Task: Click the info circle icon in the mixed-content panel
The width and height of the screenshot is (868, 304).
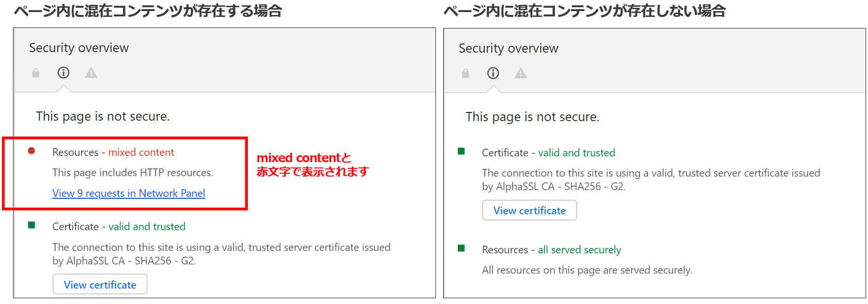Action: (x=64, y=73)
